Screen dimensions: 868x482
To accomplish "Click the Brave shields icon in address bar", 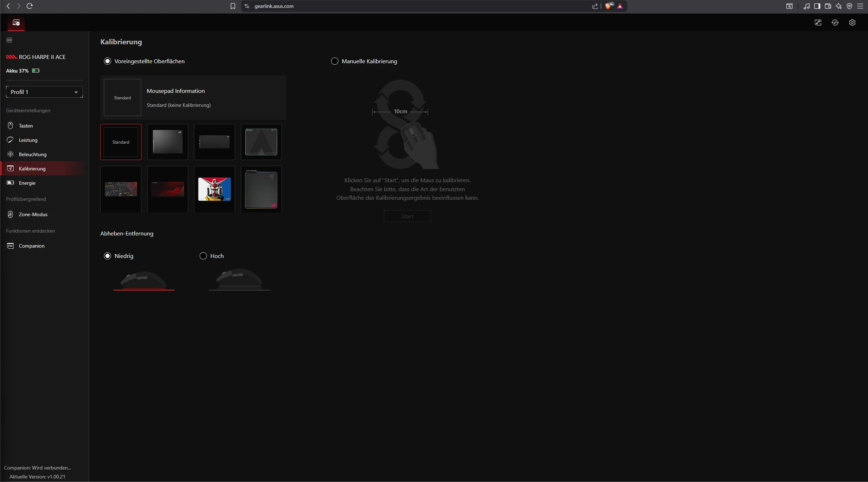I will click(x=608, y=6).
